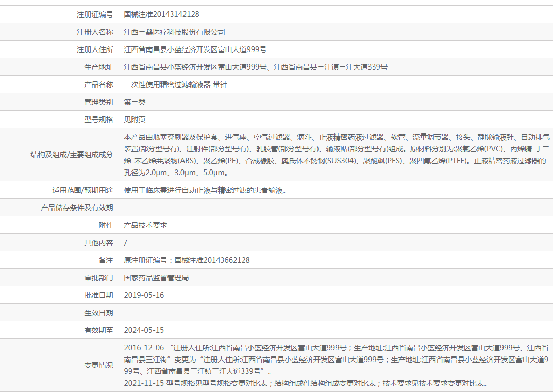Click the 生产地址 label
This screenshot has height=392, width=553.
point(98,67)
